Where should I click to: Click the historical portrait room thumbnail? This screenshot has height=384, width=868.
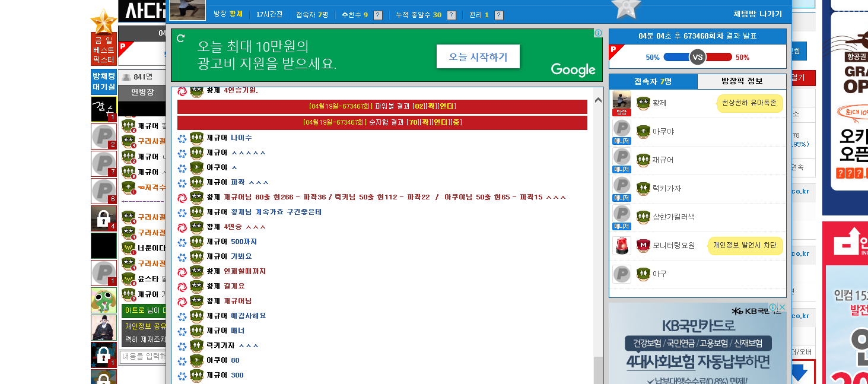click(x=104, y=328)
